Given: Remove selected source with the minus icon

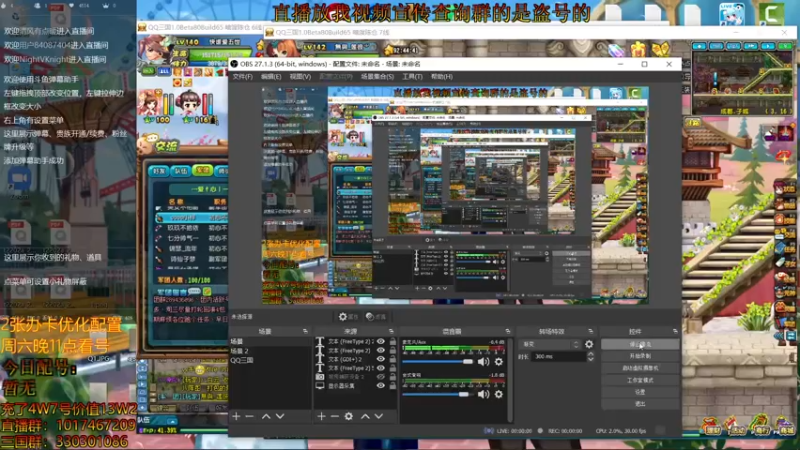Looking at the screenshot, I should (x=335, y=416).
